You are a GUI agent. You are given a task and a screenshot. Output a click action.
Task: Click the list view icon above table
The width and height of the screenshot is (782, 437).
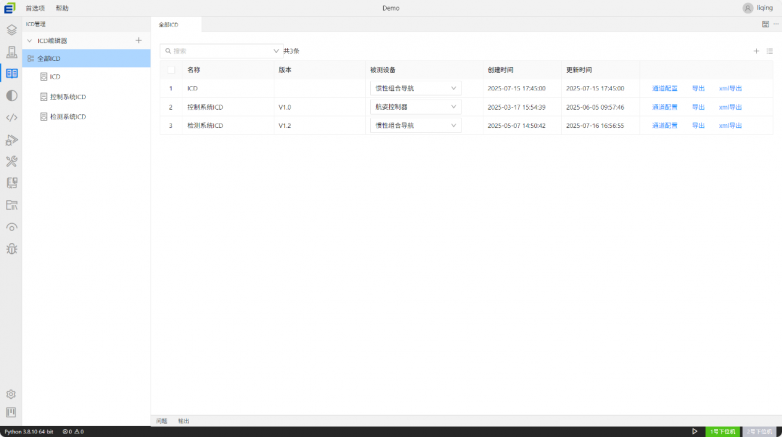coord(770,51)
